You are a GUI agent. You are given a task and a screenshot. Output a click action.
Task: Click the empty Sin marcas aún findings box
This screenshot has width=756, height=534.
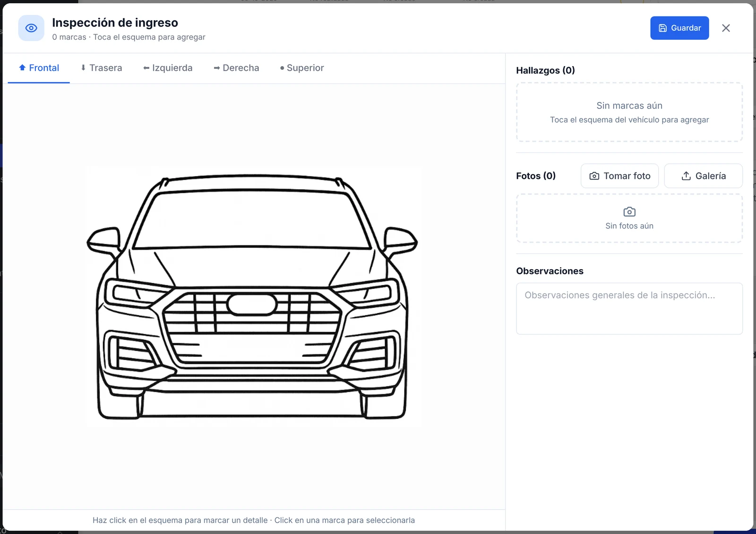(629, 112)
